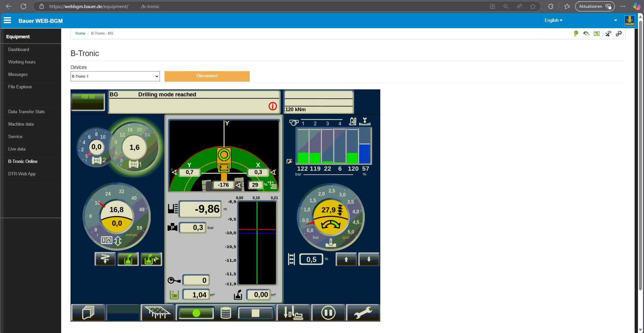Open the hamburger navigation menu
Viewport: 644px width, 333px height.
[7, 20]
